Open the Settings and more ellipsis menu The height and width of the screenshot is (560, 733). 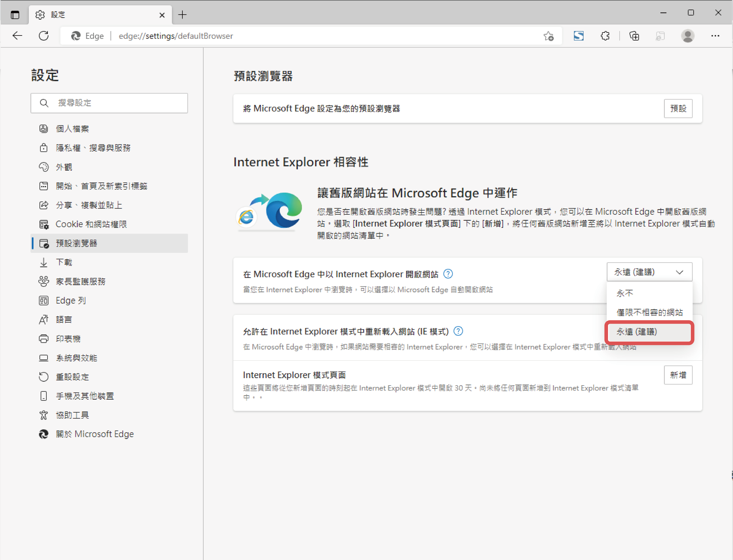(715, 36)
